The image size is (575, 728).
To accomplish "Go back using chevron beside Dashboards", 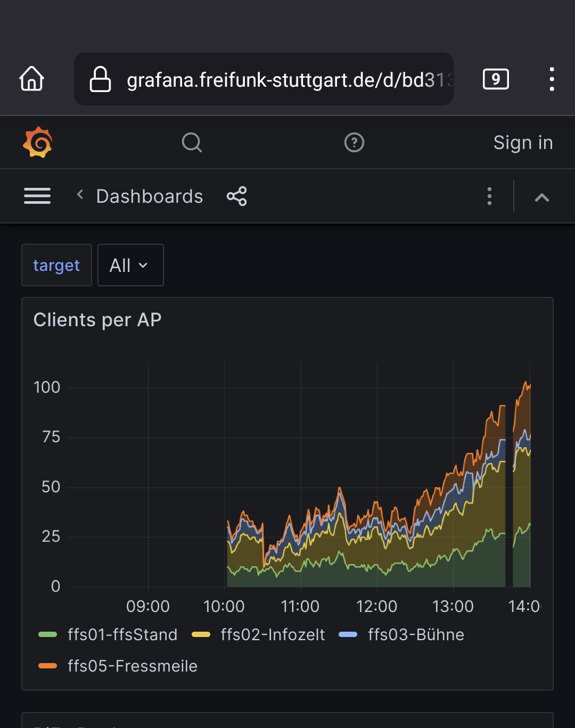I will (80, 195).
